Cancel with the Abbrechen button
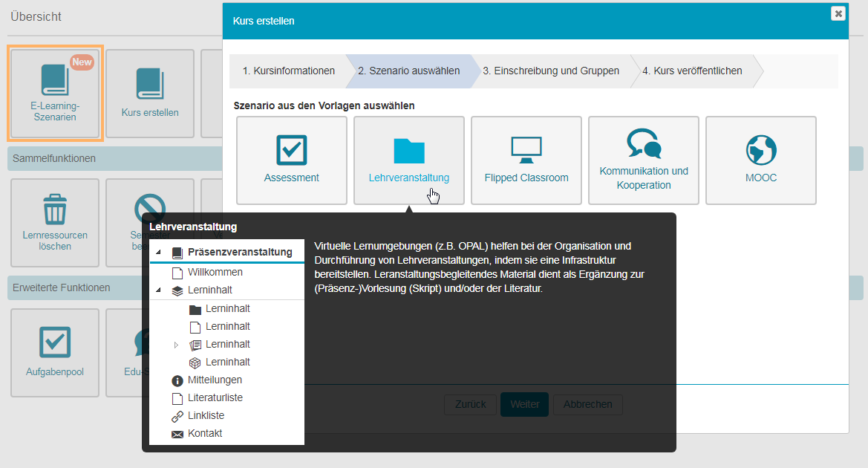Image resolution: width=868 pixels, height=468 pixels. click(587, 404)
